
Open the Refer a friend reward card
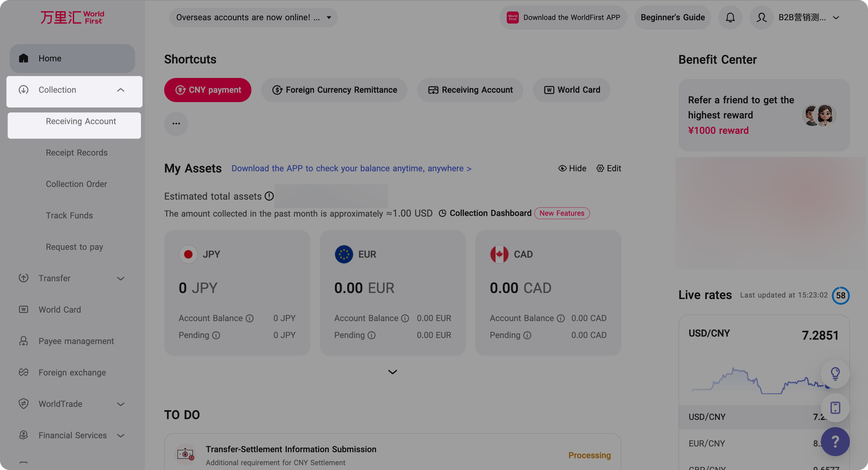[x=764, y=115]
